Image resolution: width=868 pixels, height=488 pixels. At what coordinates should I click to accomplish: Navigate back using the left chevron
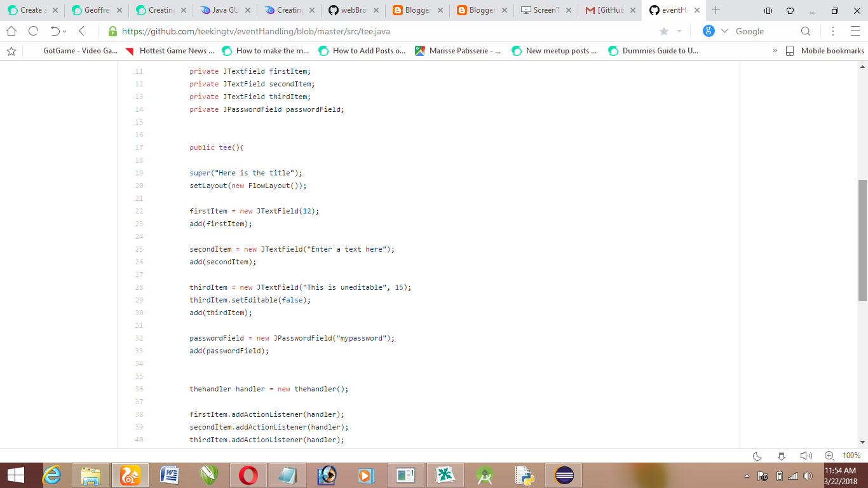81,31
